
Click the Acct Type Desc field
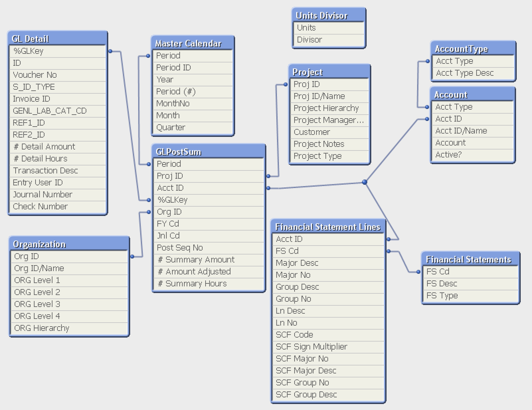pos(473,73)
